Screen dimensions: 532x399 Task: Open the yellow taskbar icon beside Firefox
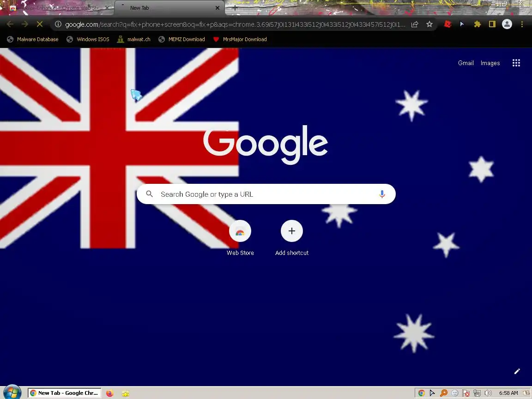(126, 393)
